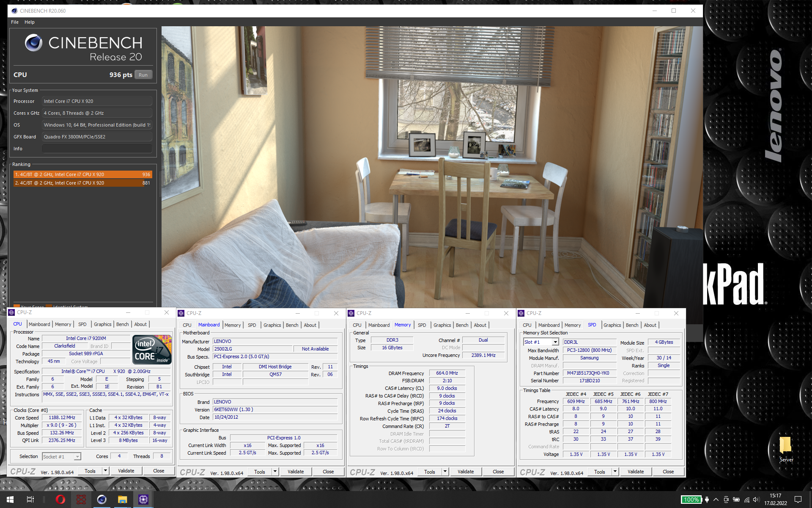Open the Wi-Fi network tray icon
812x508 pixels.
[x=747, y=500]
